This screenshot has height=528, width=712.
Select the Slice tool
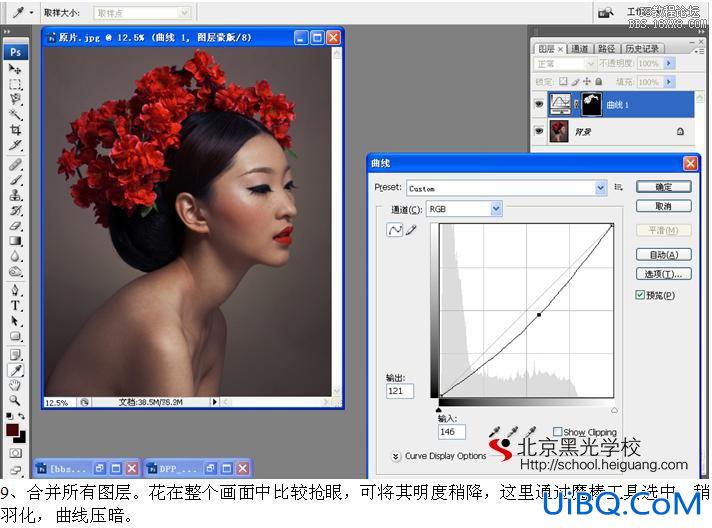15,145
